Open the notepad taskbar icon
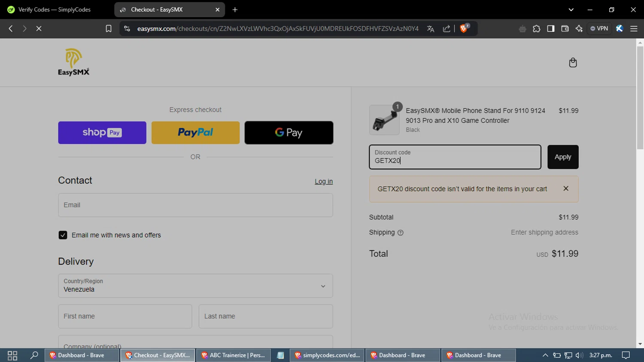Viewport: 644px width, 362px height. [280, 356]
